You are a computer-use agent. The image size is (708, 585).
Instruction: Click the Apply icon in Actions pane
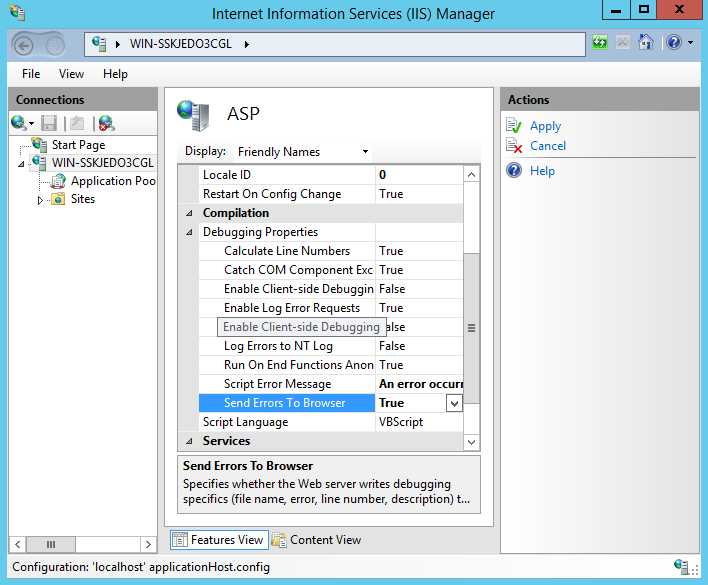[x=514, y=125]
